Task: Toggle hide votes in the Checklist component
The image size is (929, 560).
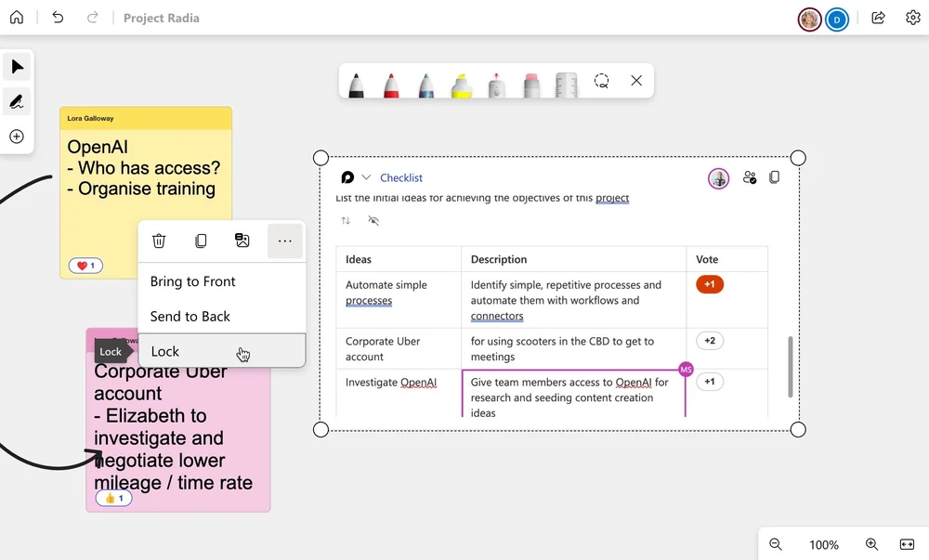Action: point(373,221)
